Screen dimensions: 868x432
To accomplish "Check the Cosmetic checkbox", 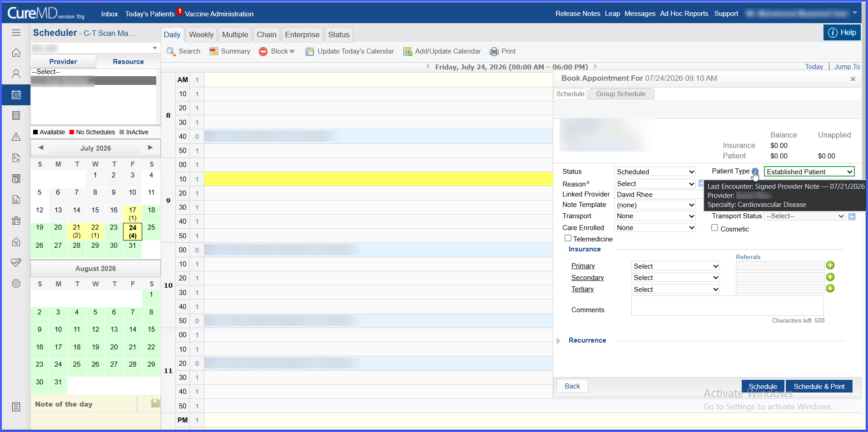I will 714,228.
